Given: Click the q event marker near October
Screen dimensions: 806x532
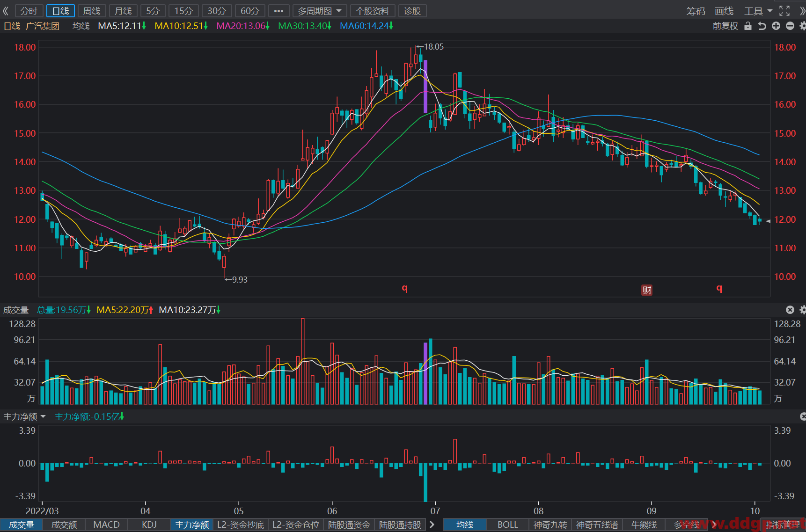Looking at the screenshot, I should pyautogui.click(x=719, y=288).
